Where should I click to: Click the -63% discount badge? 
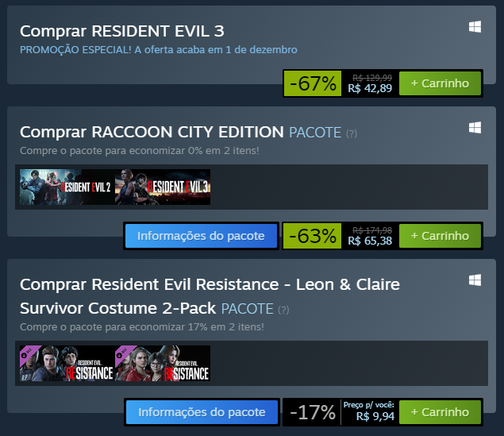click(x=314, y=236)
